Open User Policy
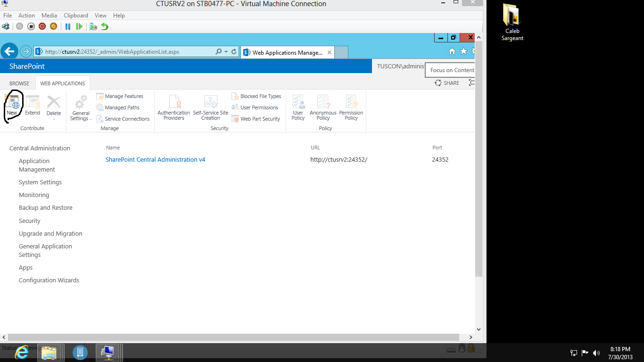The image size is (644, 362). pos(298,108)
